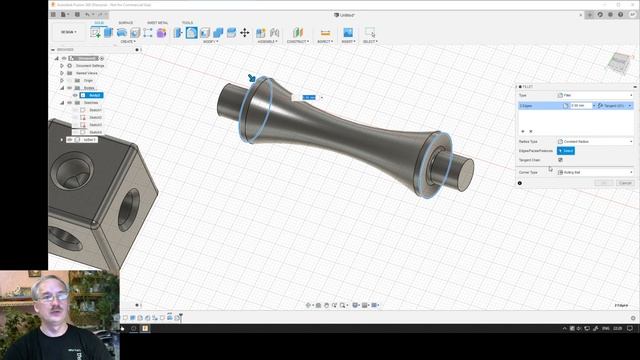The width and height of the screenshot is (640, 360).
Task: Select the Revolve tool
Action: point(122,33)
